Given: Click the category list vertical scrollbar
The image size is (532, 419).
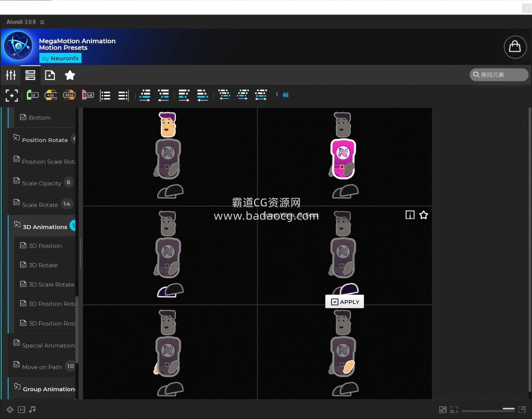Looking at the screenshot, I should pos(77,330).
